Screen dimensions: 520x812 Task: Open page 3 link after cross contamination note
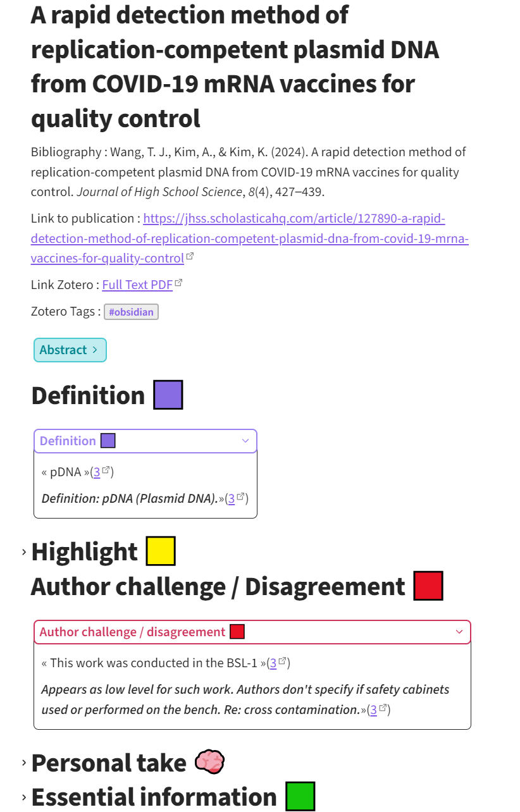pyautogui.click(x=373, y=710)
